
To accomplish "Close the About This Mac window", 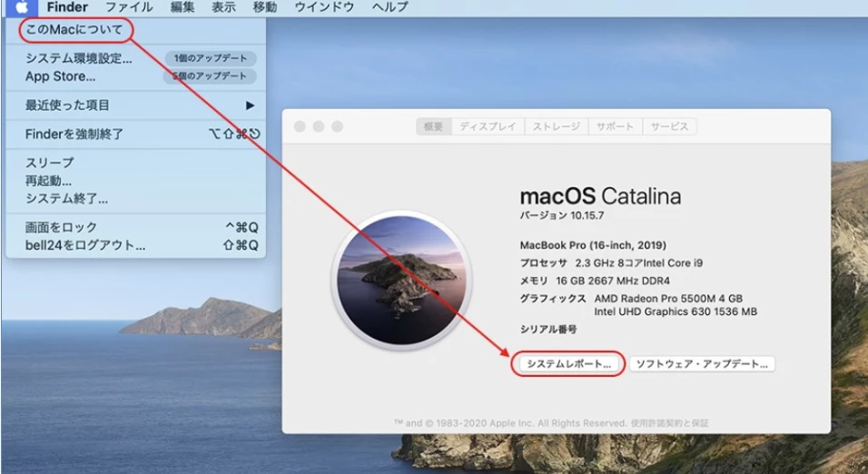I will pos(300,126).
